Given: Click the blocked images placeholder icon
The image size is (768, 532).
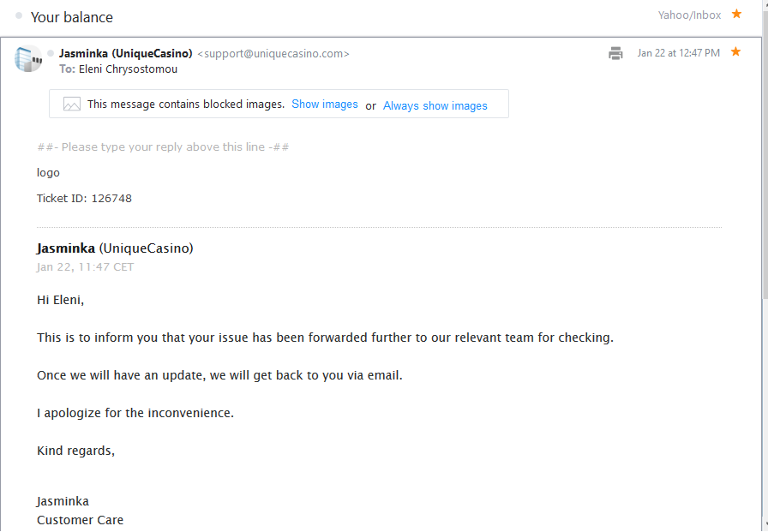Looking at the screenshot, I should [x=72, y=105].
